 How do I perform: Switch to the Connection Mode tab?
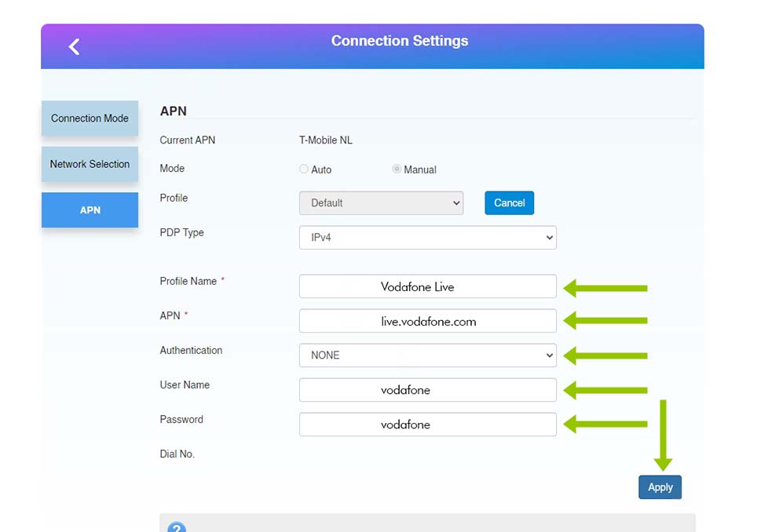point(90,118)
